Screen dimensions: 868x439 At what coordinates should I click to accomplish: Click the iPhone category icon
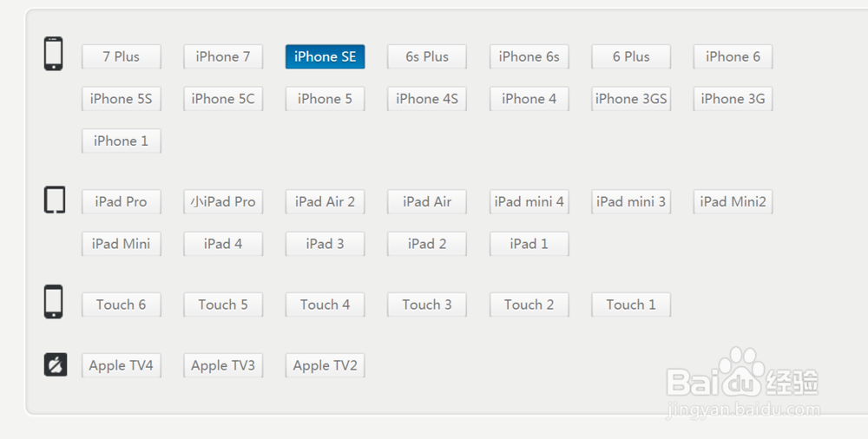point(53,54)
